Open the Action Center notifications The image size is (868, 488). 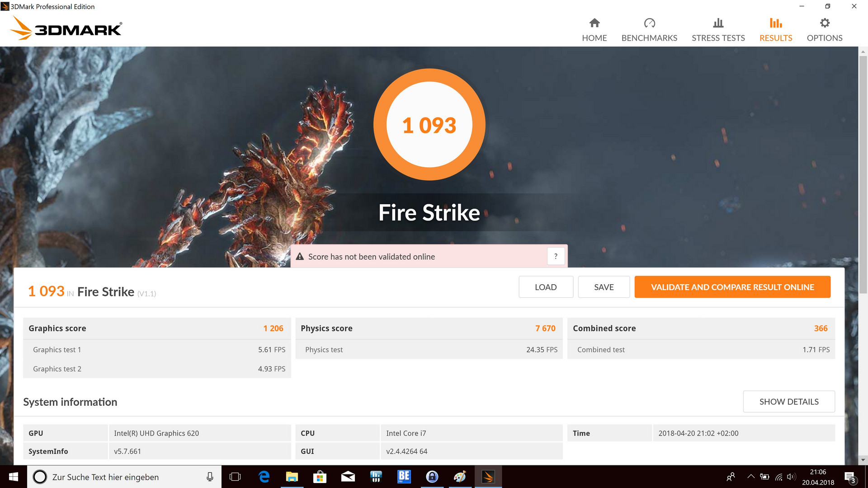[849, 477]
